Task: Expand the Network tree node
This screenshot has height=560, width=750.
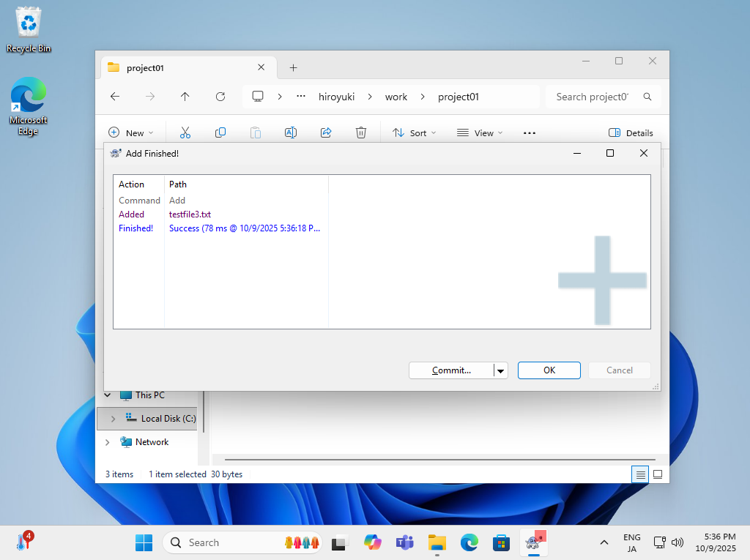Action: point(108,442)
